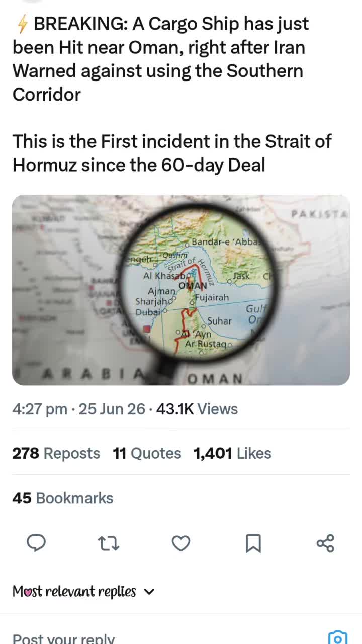Show the 1,401 Likes list
The height and width of the screenshot is (644, 362).
(x=232, y=453)
